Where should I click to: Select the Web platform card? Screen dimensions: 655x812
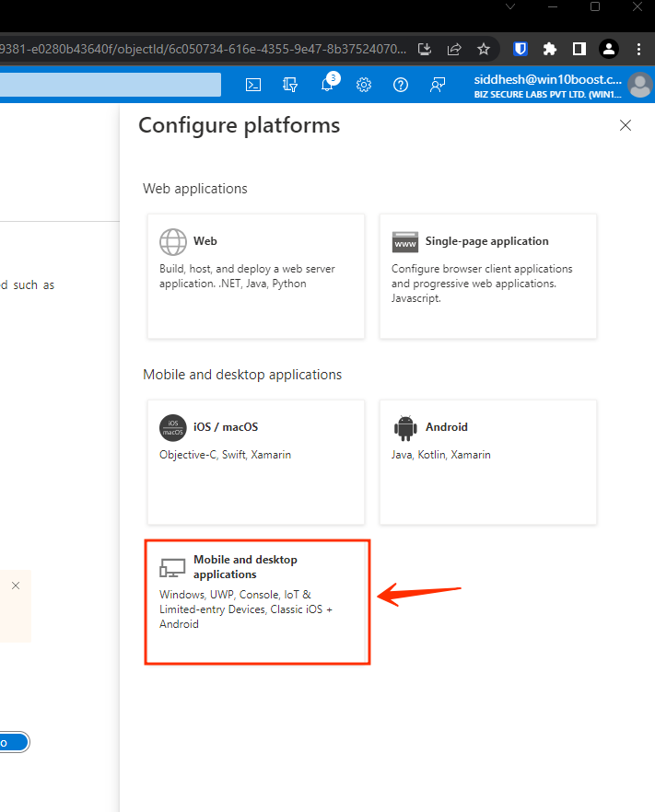[256, 276]
